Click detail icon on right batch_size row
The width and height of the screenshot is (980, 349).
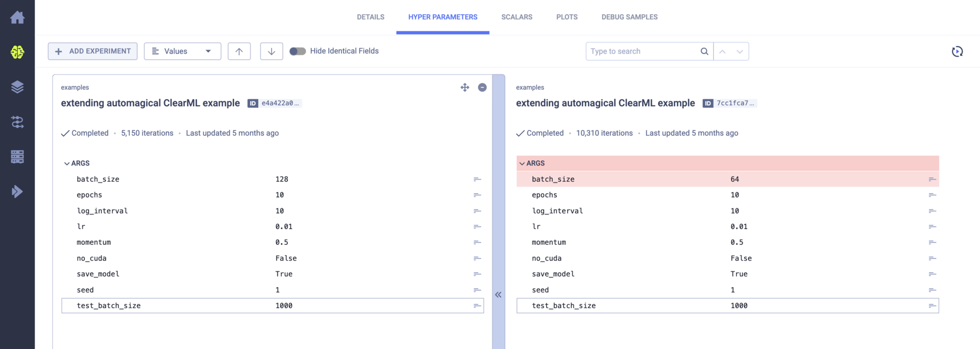click(932, 179)
